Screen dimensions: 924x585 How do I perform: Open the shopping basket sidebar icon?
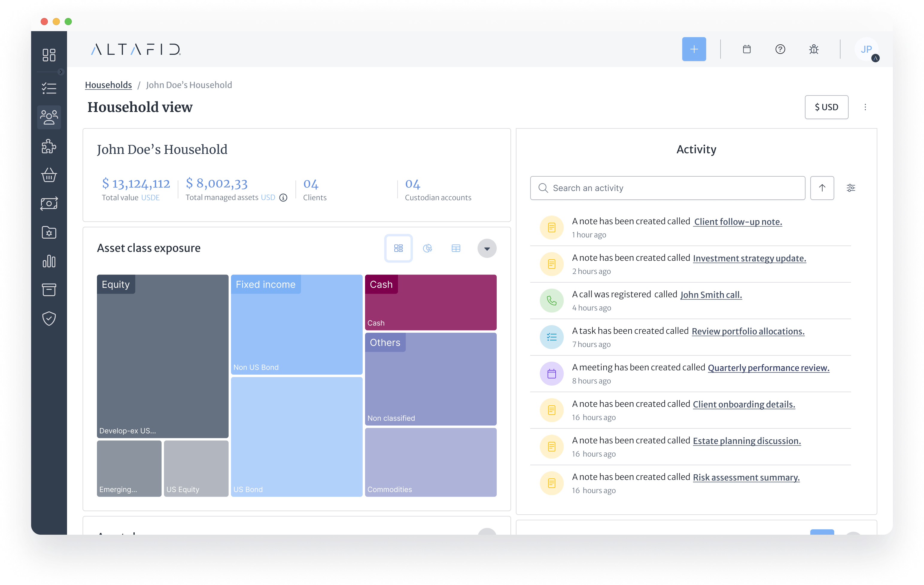click(x=49, y=175)
